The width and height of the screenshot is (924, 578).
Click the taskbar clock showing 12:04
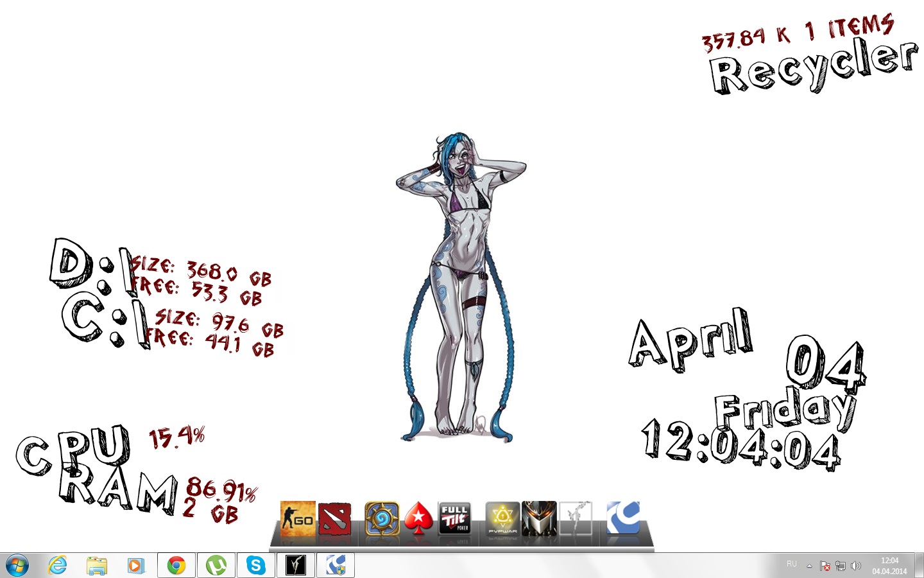point(889,566)
